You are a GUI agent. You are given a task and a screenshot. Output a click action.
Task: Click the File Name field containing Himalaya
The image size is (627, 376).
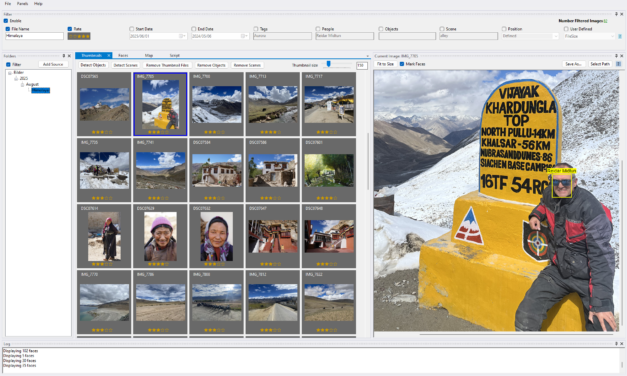[x=34, y=36]
